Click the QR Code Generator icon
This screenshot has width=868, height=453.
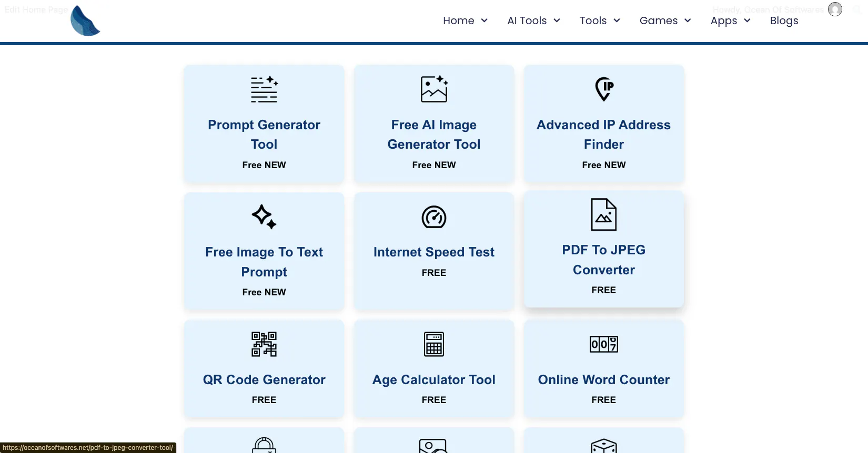tap(264, 344)
